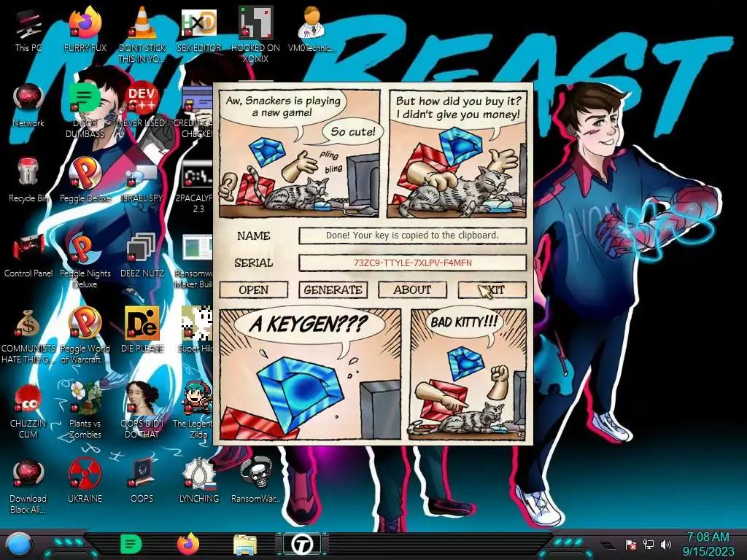The width and height of the screenshot is (747, 560).
Task: Open the HxD SEX EDITOR shortcut
Action: pyautogui.click(x=198, y=31)
